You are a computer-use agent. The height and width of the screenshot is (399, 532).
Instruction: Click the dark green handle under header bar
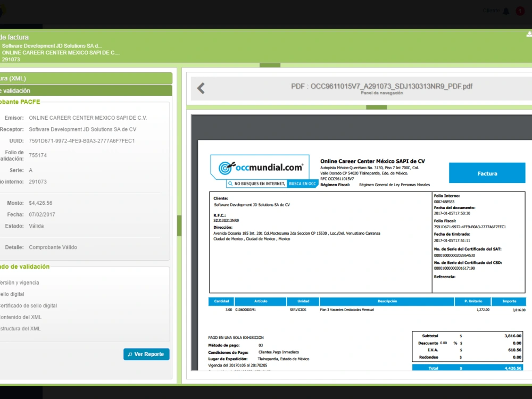point(270,65)
